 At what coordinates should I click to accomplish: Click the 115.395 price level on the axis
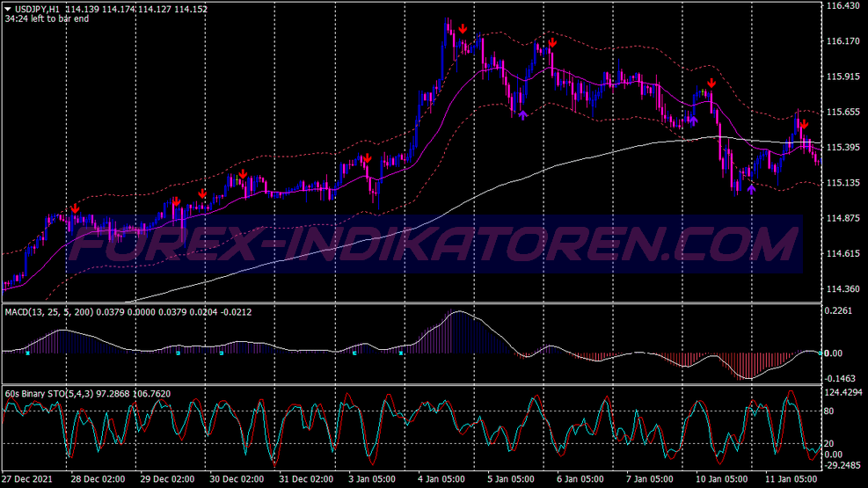[x=842, y=147]
